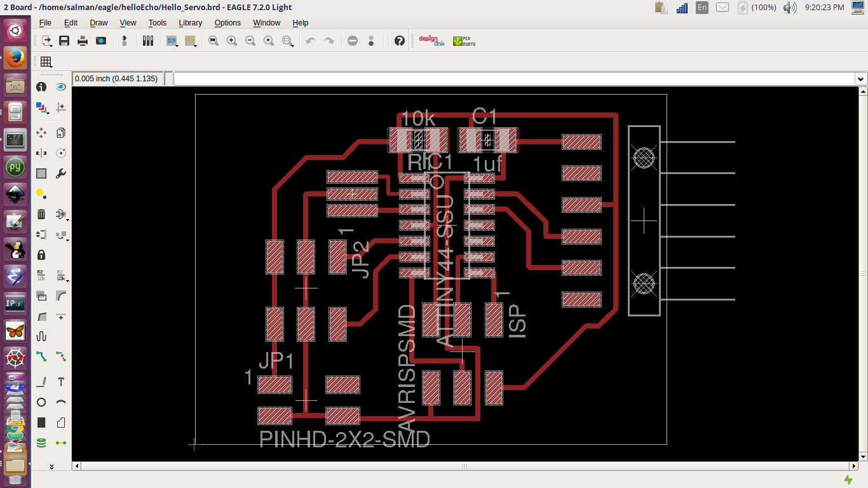Activate Zoom to fit
This screenshot has width=868, height=488.
click(x=214, y=40)
